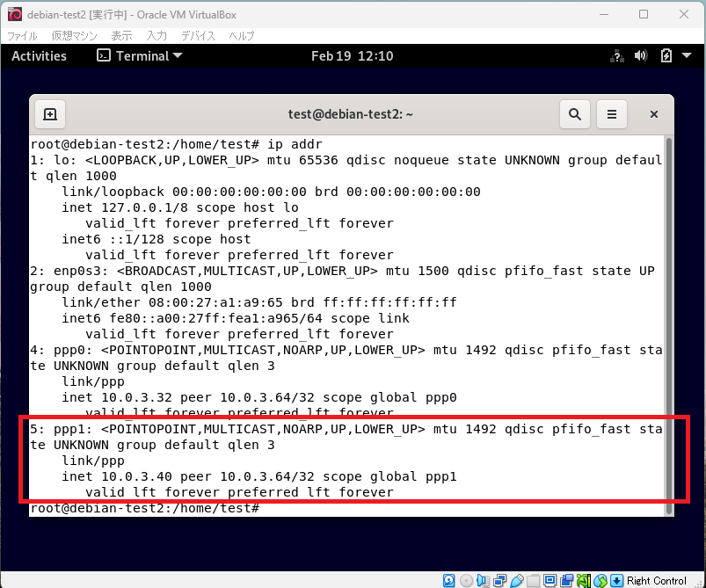Viewport: 706px width, 588px height.
Task: Click the recording status icon
Action: pos(567,580)
